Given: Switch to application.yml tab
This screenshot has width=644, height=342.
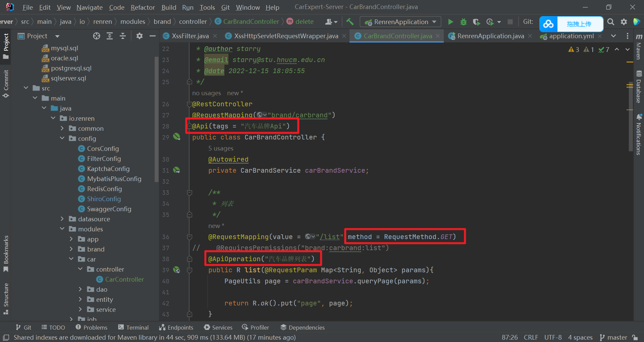Looking at the screenshot, I should (x=571, y=36).
